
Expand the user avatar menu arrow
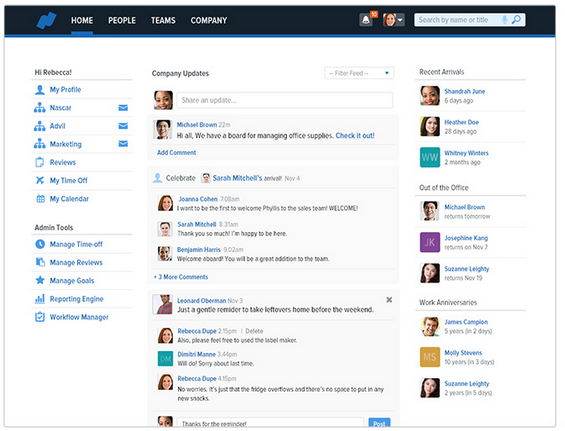point(400,20)
